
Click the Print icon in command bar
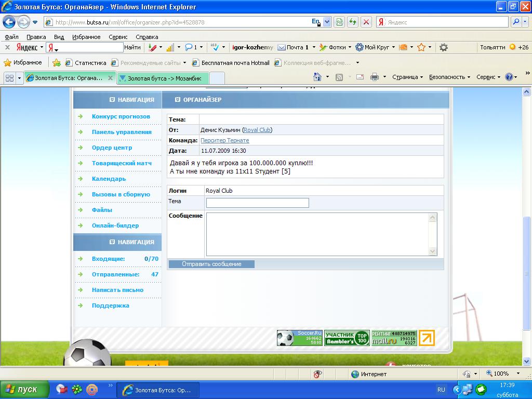374,77
